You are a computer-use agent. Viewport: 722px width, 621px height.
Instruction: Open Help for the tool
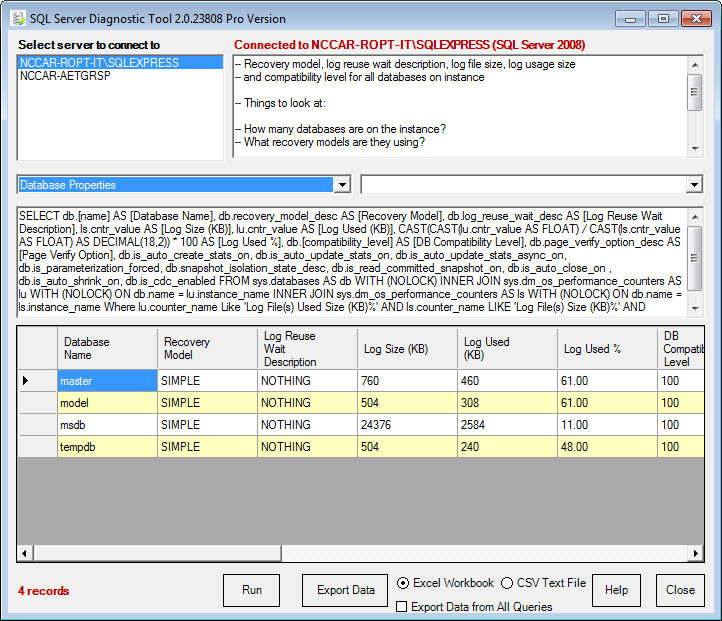(x=616, y=590)
